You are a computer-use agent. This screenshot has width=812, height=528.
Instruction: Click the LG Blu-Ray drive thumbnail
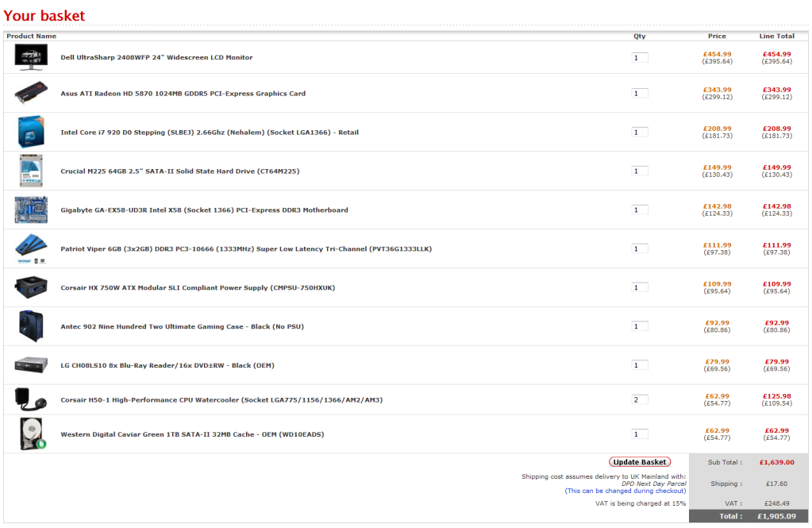point(31,364)
